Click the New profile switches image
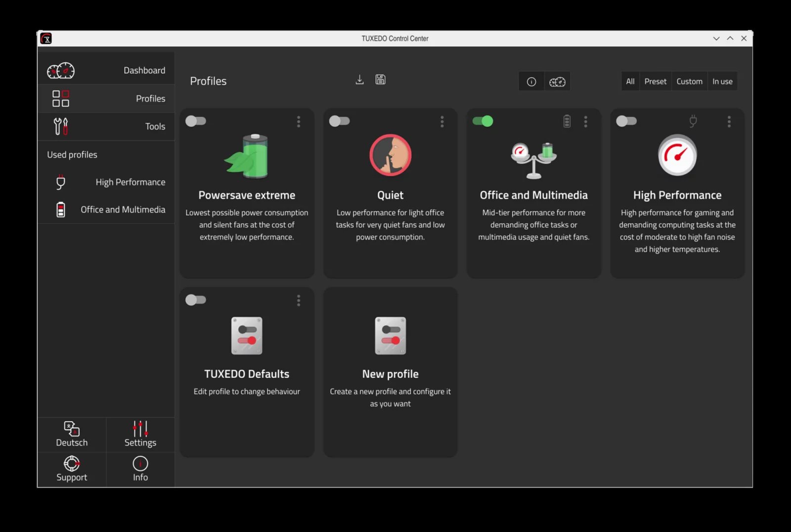791x532 pixels. coord(391,336)
